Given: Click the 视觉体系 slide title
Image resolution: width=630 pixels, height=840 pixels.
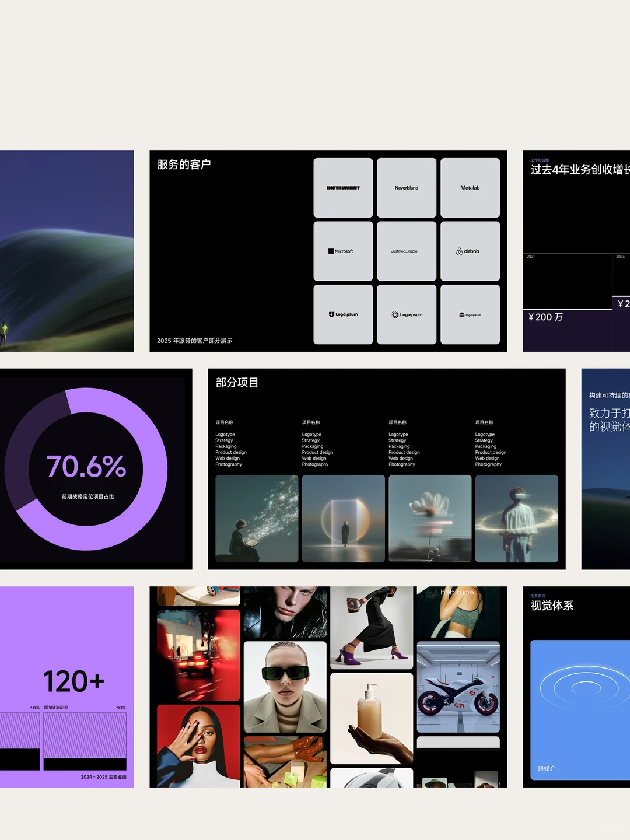Looking at the screenshot, I should coord(552,605).
